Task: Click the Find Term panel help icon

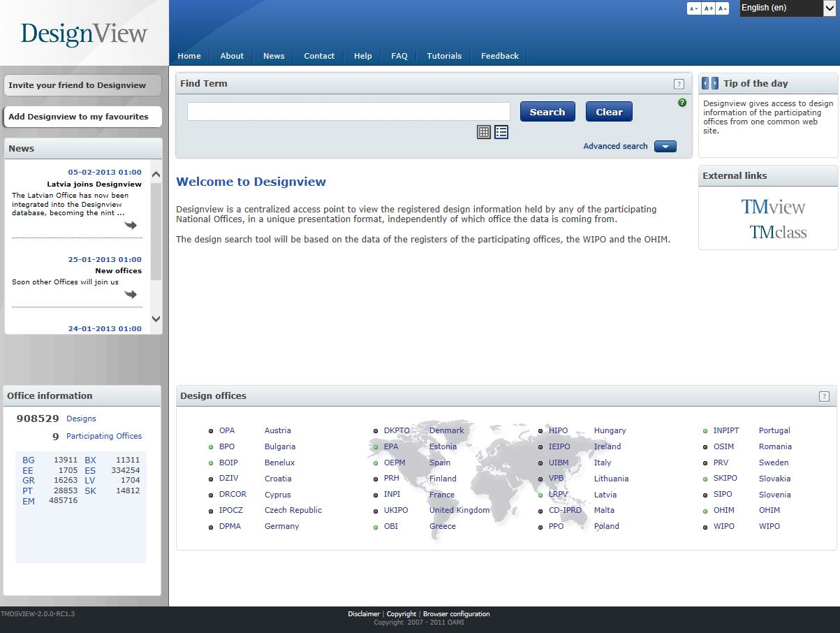Action: [679, 84]
